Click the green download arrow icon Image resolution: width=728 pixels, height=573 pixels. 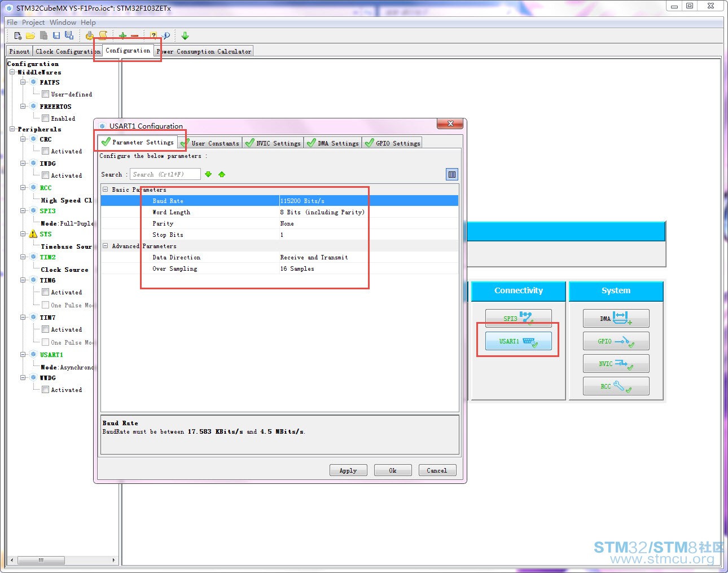coord(185,36)
